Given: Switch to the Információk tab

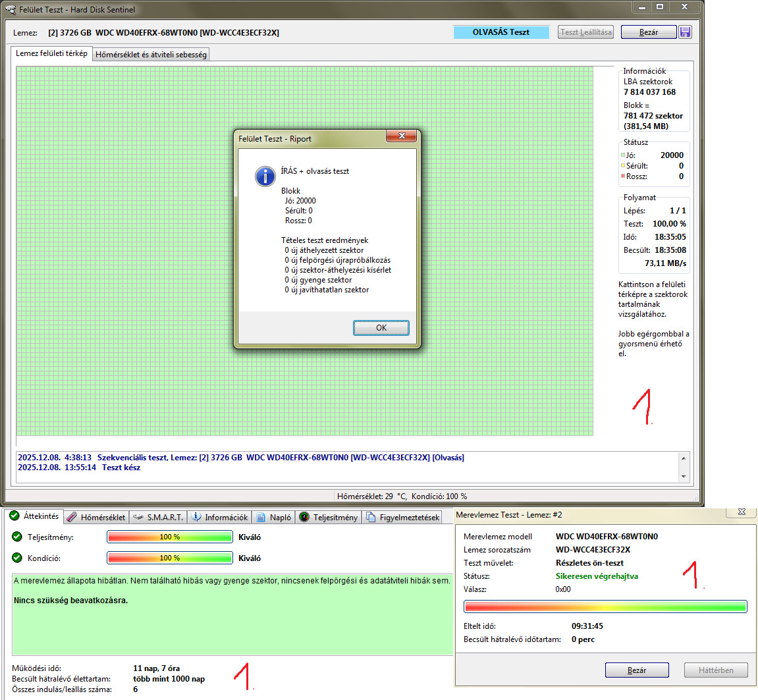Looking at the screenshot, I should 220,518.
